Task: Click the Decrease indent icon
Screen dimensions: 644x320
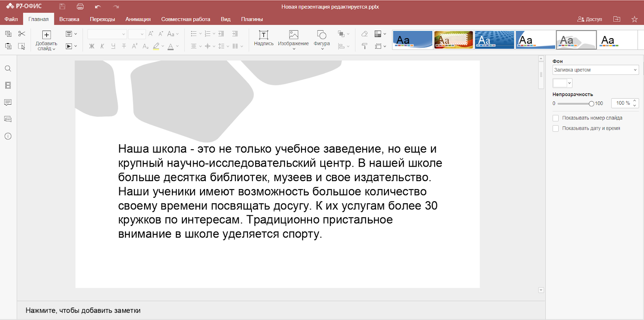Action: click(221, 34)
